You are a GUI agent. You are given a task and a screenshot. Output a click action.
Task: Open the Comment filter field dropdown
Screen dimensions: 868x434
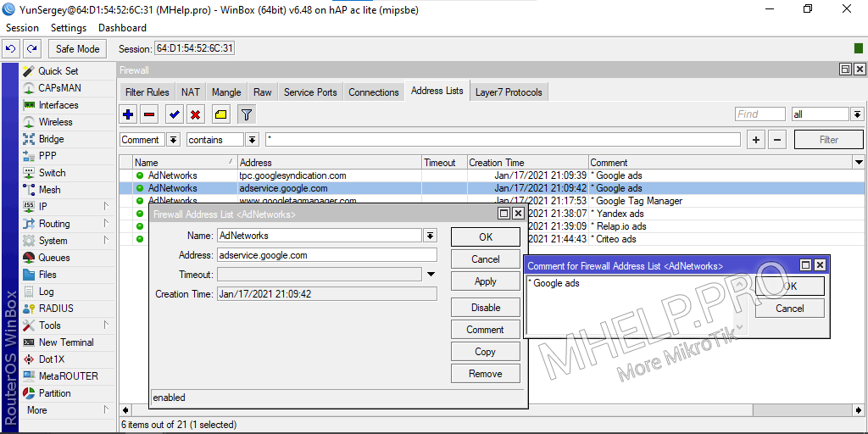(x=173, y=140)
